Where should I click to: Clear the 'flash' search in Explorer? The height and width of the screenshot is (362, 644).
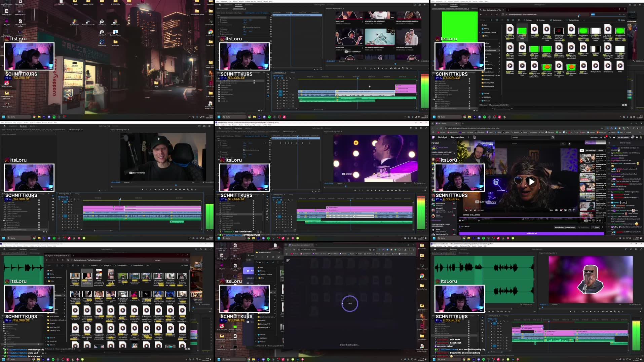coord(620,14)
